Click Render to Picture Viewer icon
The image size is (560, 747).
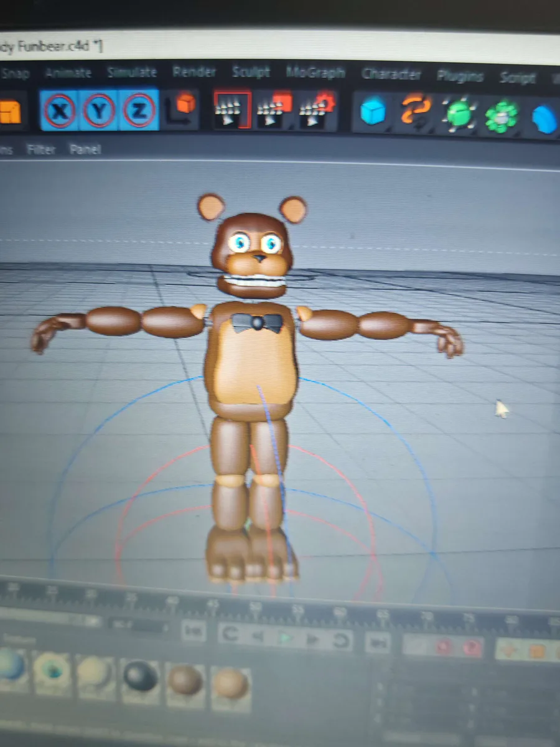274,110
